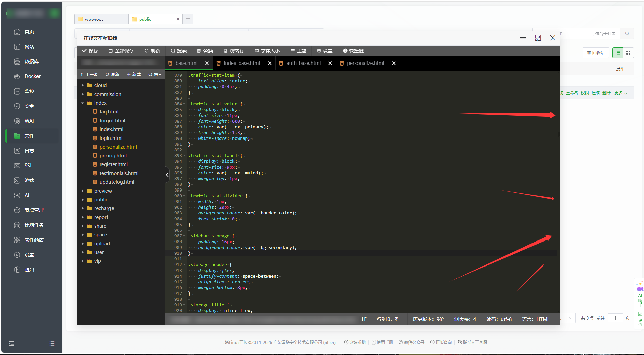Click the 权限 permissions link
This screenshot has width=644, height=355.
[x=585, y=93]
